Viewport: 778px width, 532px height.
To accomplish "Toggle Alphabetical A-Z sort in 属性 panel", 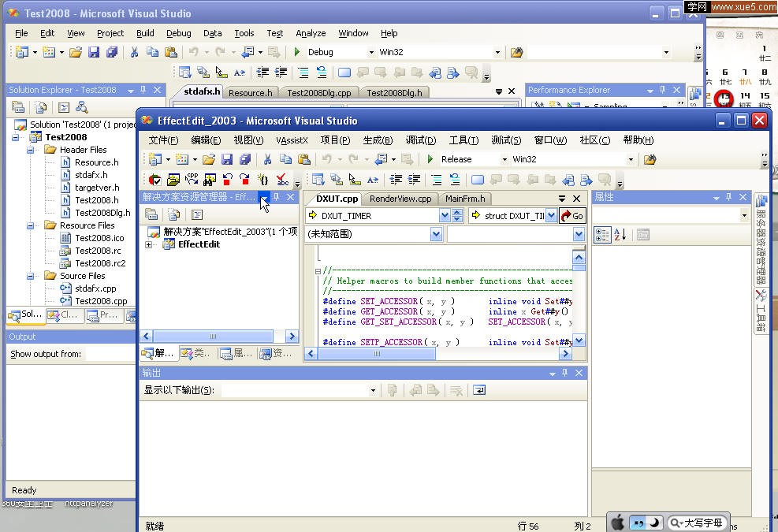I will pyautogui.click(x=620, y=235).
